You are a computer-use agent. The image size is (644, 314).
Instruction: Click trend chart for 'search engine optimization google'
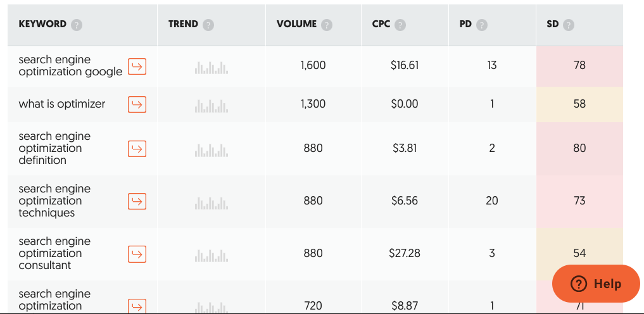pyautogui.click(x=211, y=68)
